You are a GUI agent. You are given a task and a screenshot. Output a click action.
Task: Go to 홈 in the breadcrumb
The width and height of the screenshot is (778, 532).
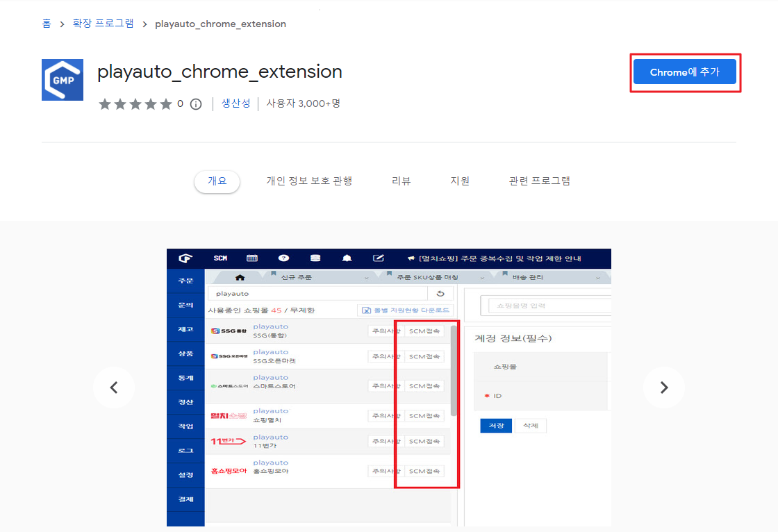(47, 24)
